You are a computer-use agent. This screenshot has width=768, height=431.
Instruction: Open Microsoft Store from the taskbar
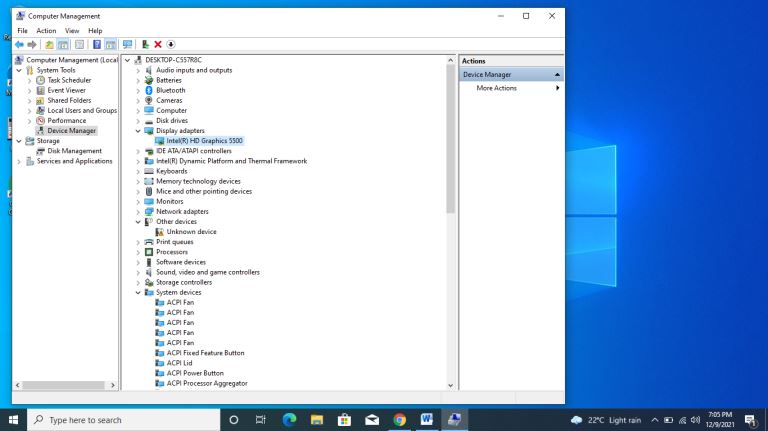point(344,420)
